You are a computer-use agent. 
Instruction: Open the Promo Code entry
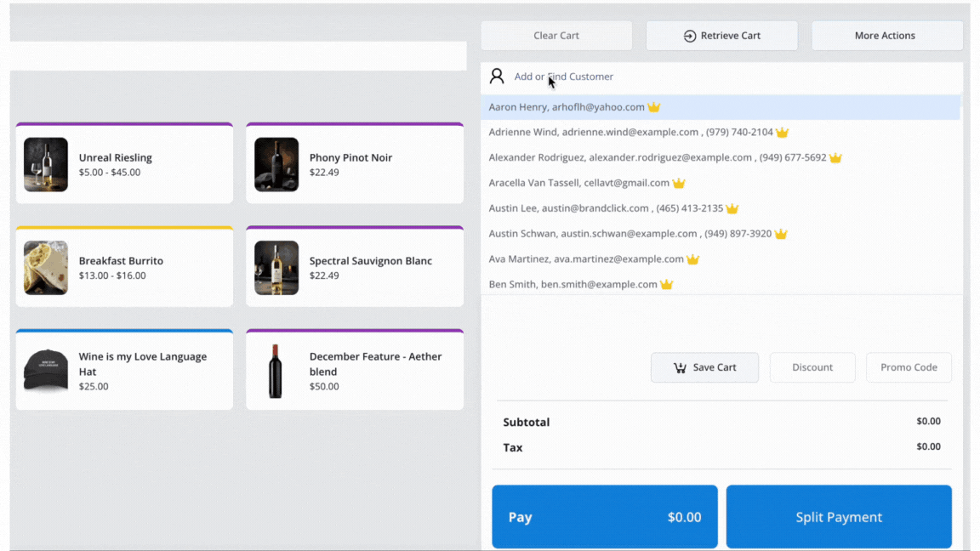click(909, 367)
